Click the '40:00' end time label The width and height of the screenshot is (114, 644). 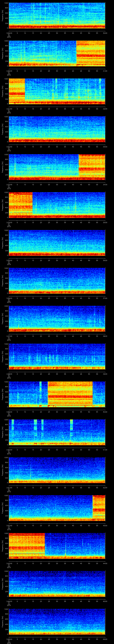tap(105, 412)
